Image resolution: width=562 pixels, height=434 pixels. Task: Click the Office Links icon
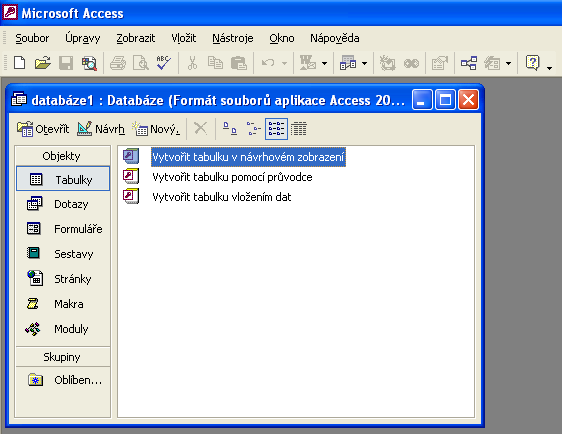[308, 63]
